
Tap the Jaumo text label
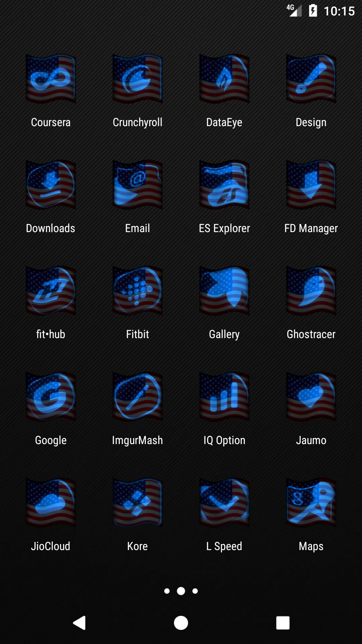point(311,440)
